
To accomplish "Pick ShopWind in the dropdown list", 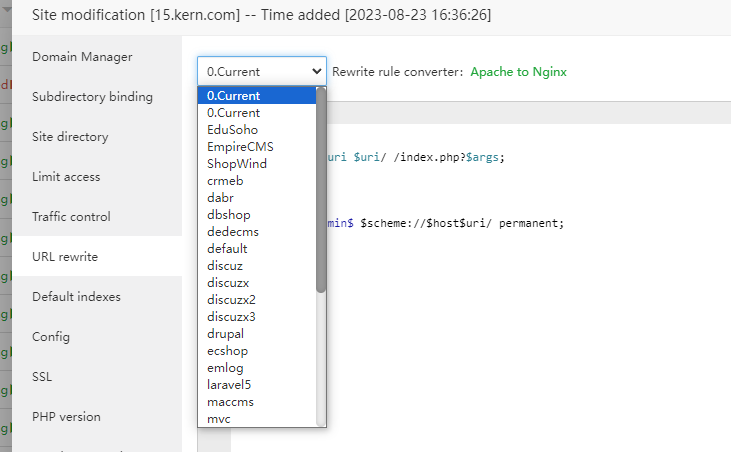I will [x=237, y=164].
